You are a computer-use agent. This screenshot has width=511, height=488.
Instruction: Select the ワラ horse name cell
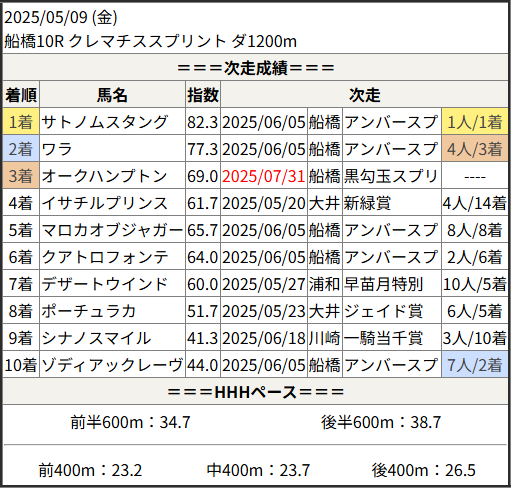pyautogui.click(x=57, y=149)
